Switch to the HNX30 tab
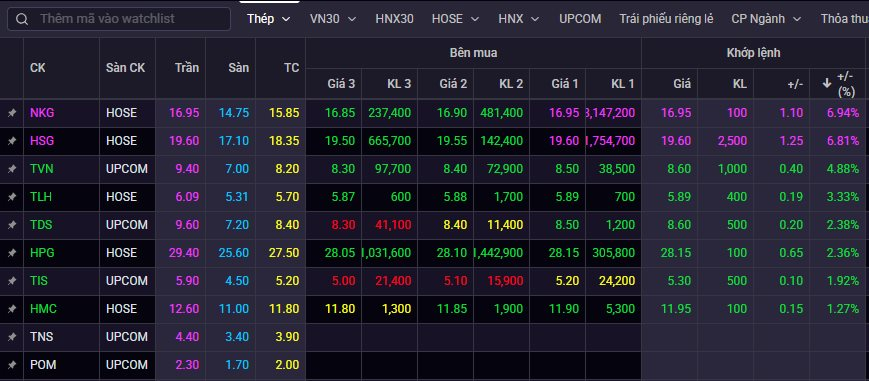Viewport: 869px width, 381px height. (395, 19)
